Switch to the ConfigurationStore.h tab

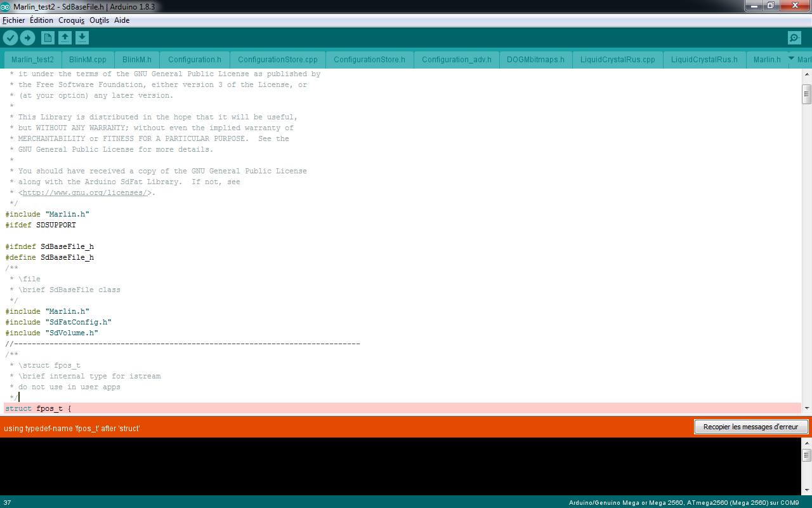370,60
